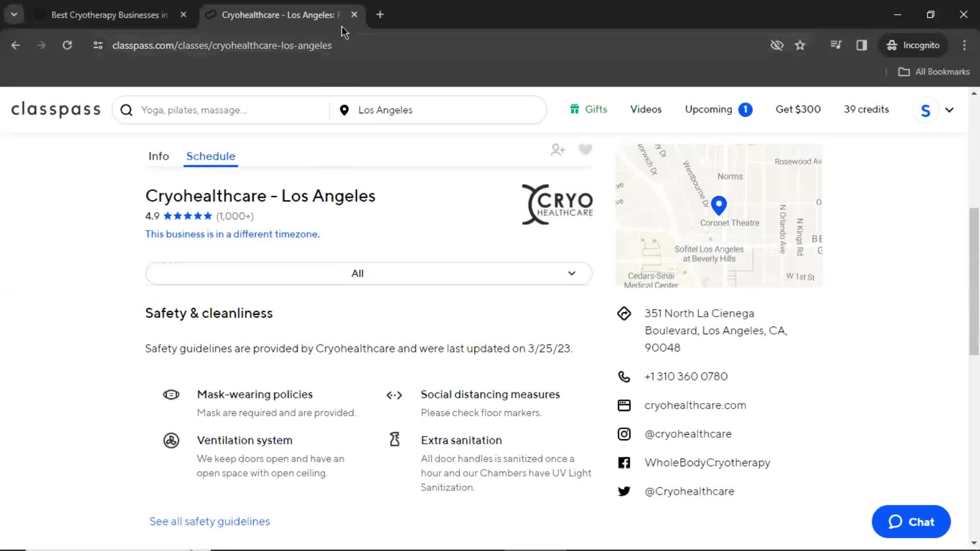Open the Gifts link
Screen dimensions: 980x551
(x=589, y=109)
